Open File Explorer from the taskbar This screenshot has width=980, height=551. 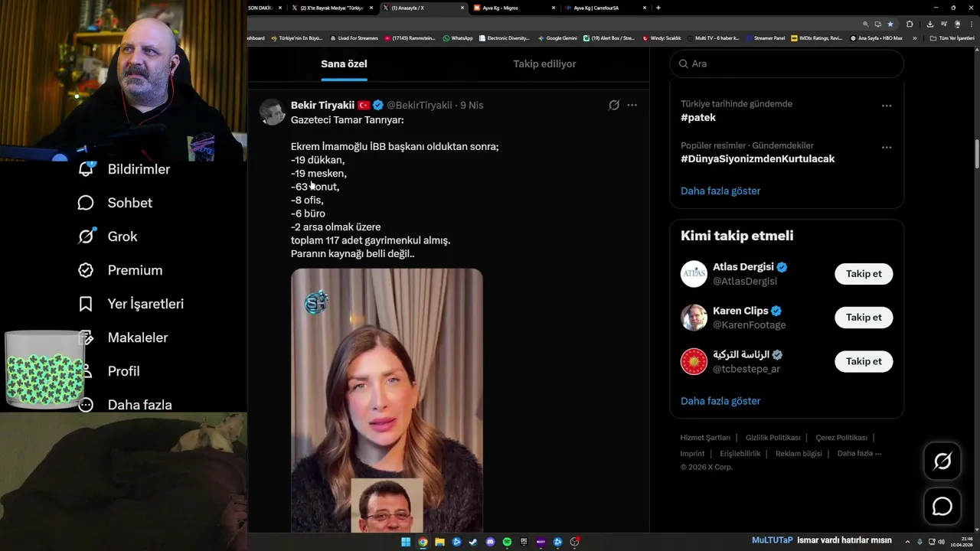[439, 542]
